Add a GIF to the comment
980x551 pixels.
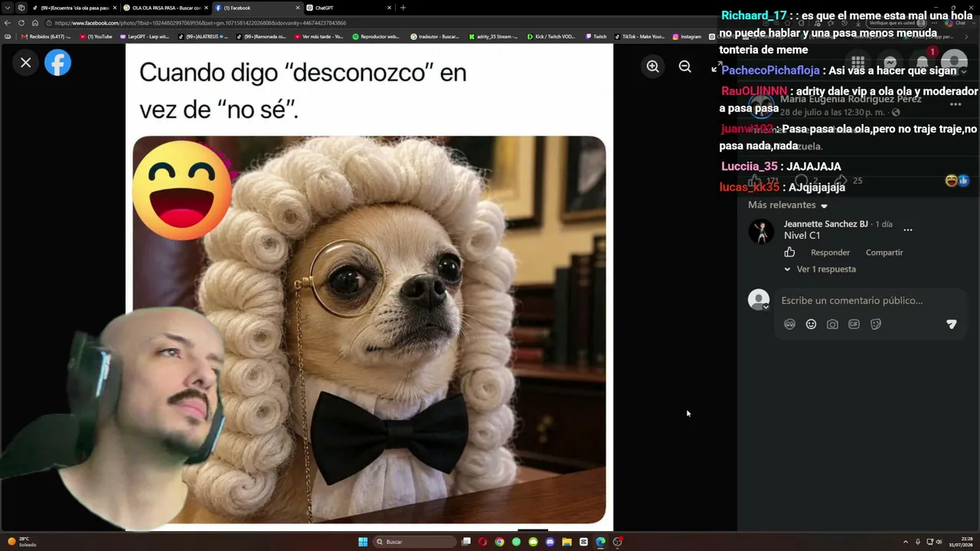[x=854, y=324]
